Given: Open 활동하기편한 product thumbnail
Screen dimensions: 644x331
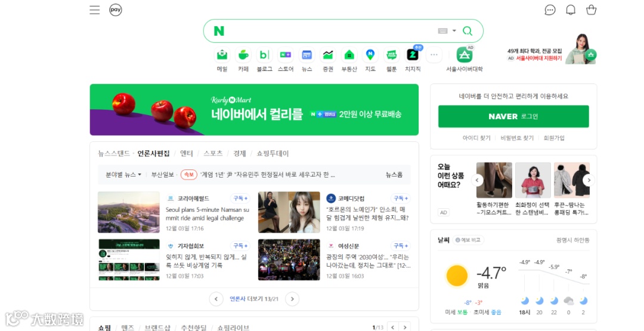Looking at the screenshot, I should click(x=494, y=180).
